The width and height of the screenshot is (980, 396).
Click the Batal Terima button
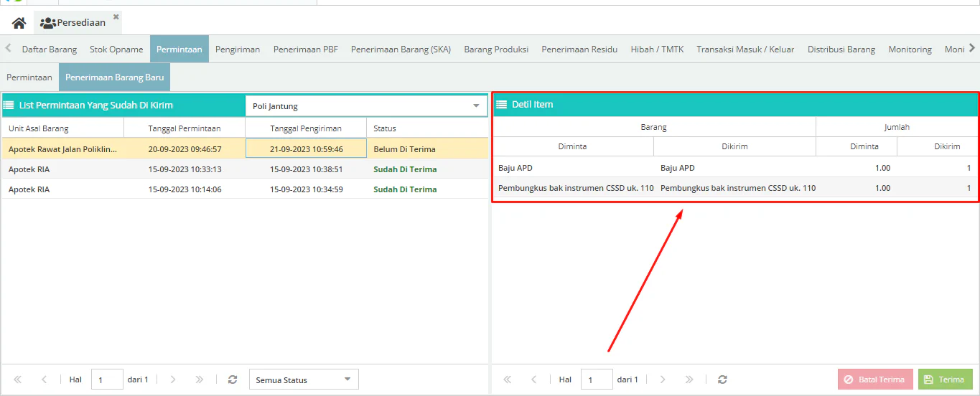pyautogui.click(x=875, y=379)
